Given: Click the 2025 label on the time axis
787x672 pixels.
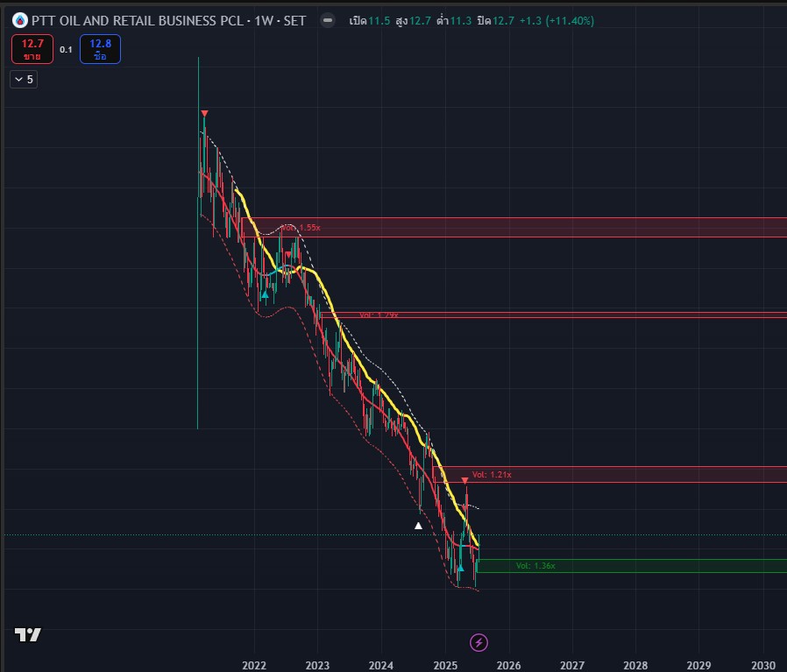Looking at the screenshot, I should click(445, 666).
